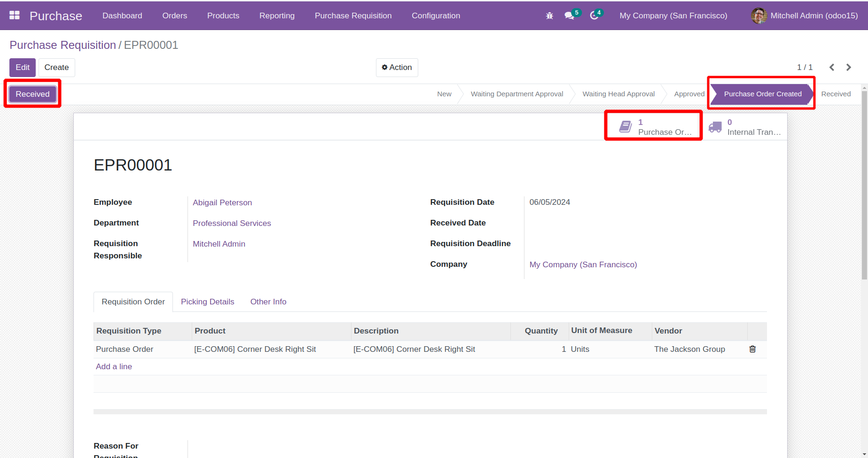The image size is (868, 458).
Task: Click the debug bug icon in navbar
Action: pyautogui.click(x=549, y=16)
